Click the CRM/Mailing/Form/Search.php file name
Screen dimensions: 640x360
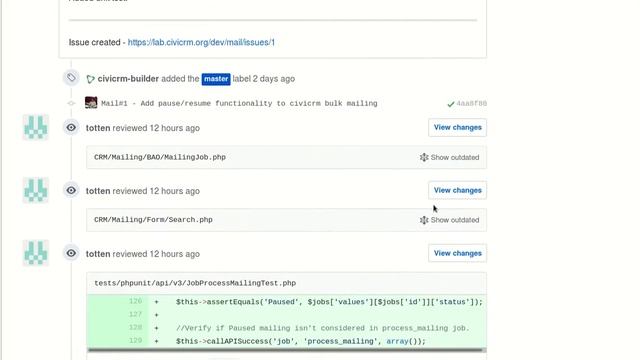(153, 220)
